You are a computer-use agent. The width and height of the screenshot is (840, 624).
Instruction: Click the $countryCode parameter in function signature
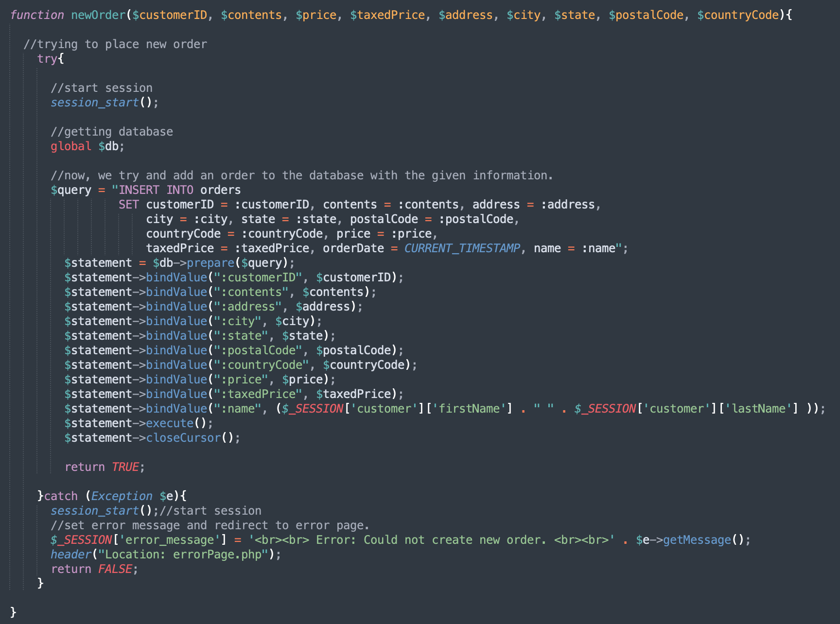point(737,15)
